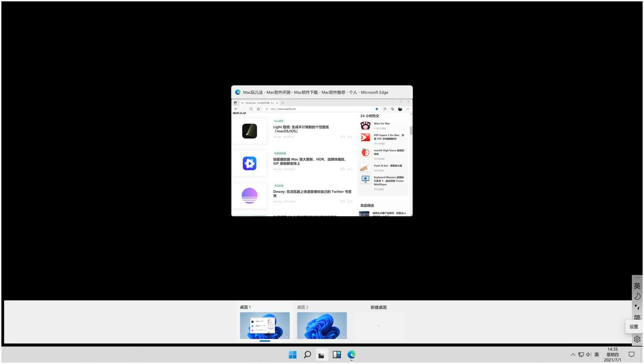
Task: Click Edge icon in preview title
Action: point(238,92)
